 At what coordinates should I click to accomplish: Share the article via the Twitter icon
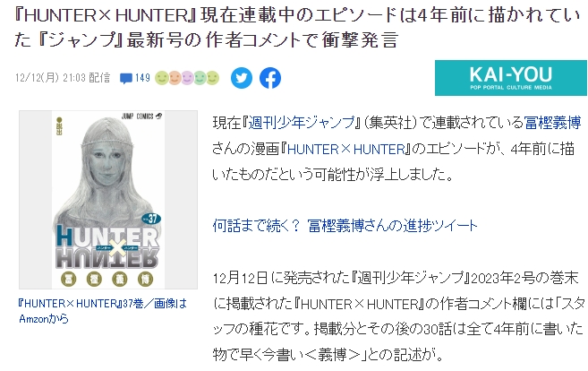[241, 78]
